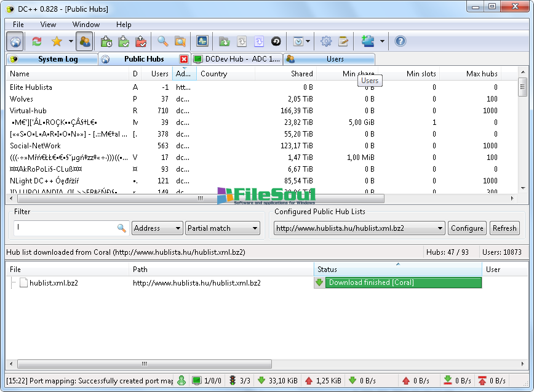Select the NLight DC++ hub row
Viewport: 534px width, 392px height.
pyautogui.click(x=261, y=181)
